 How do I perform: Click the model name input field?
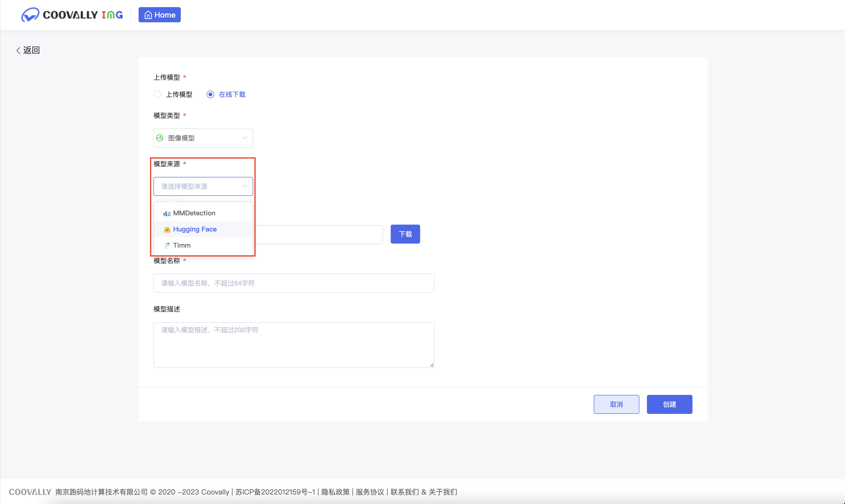point(293,283)
